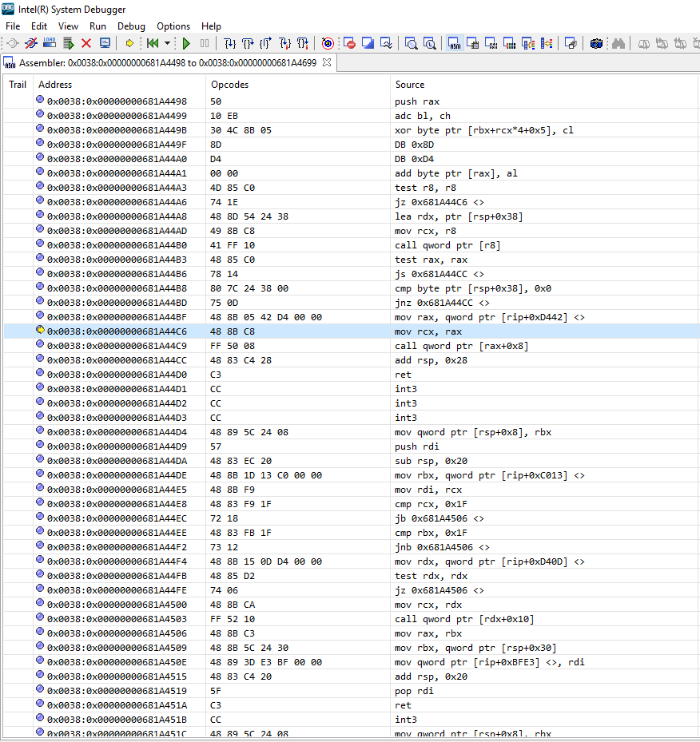Toggle breakpoint dot at address 681A44D0
700x742 pixels.
pos(40,373)
